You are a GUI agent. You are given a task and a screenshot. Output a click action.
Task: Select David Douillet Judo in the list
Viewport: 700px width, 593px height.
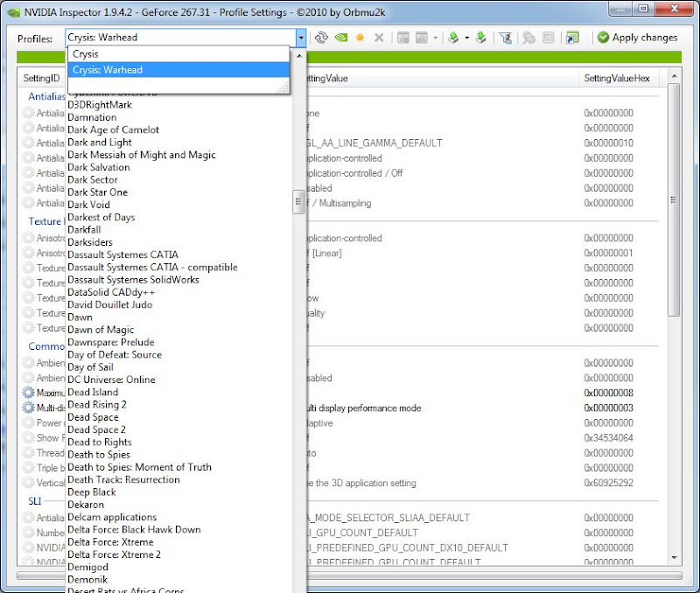click(x=110, y=304)
